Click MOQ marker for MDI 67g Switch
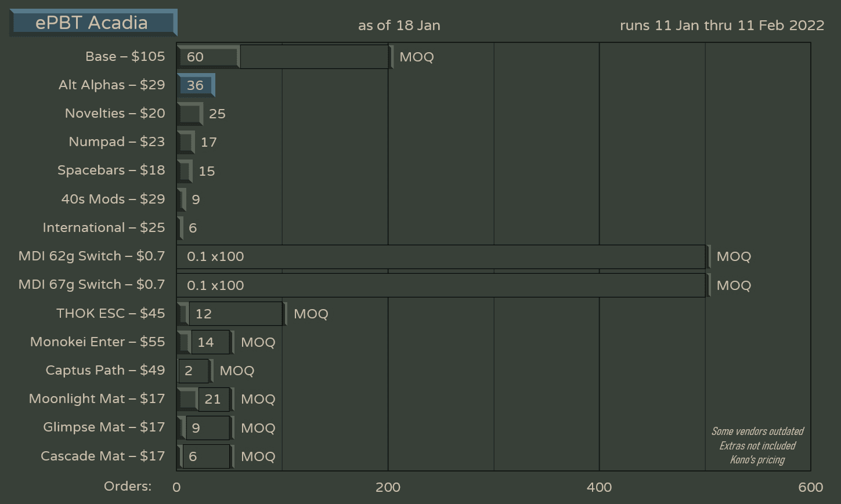The width and height of the screenshot is (841, 504). click(733, 285)
